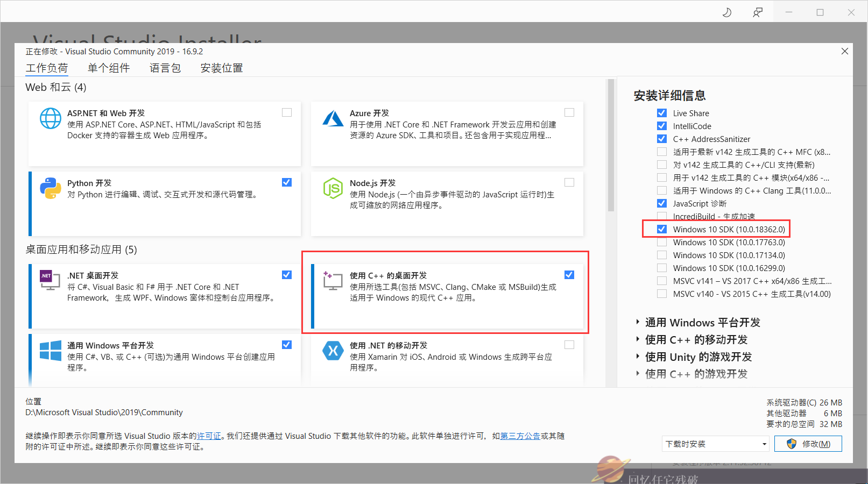The height and width of the screenshot is (484, 868).
Task: Click the ASP.NET Web development globe icon
Action: 50,118
